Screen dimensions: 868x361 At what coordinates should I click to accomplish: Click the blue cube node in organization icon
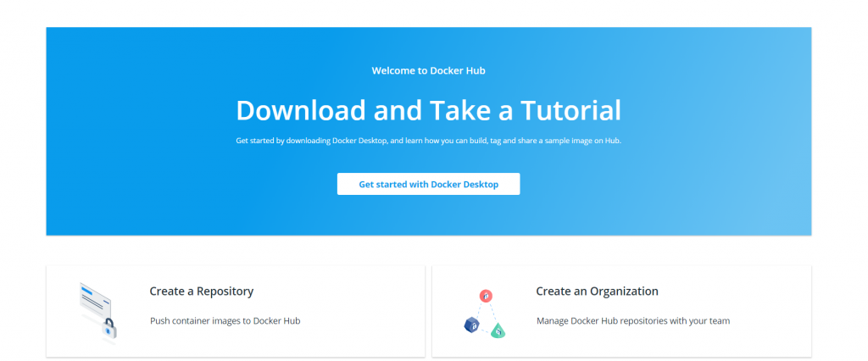point(472,325)
